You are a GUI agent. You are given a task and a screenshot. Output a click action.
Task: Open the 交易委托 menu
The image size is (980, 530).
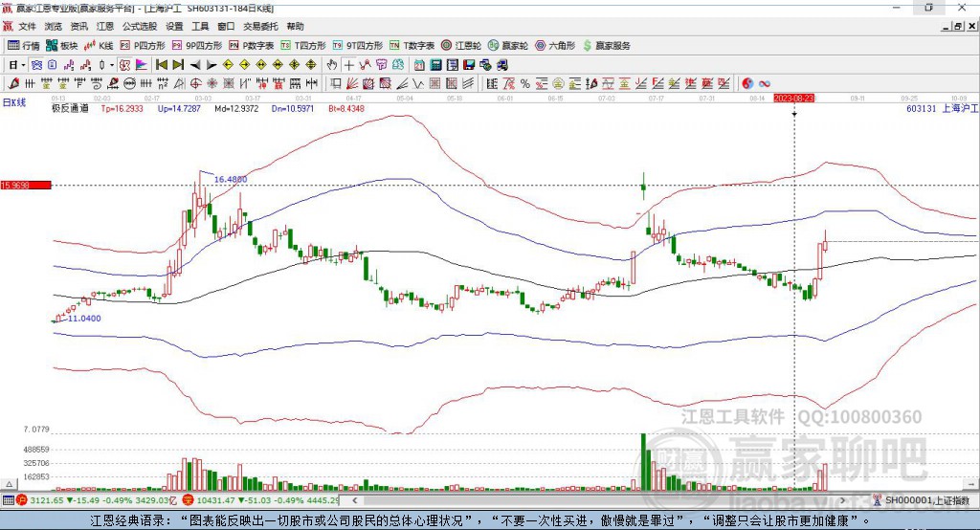[x=260, y=26]
